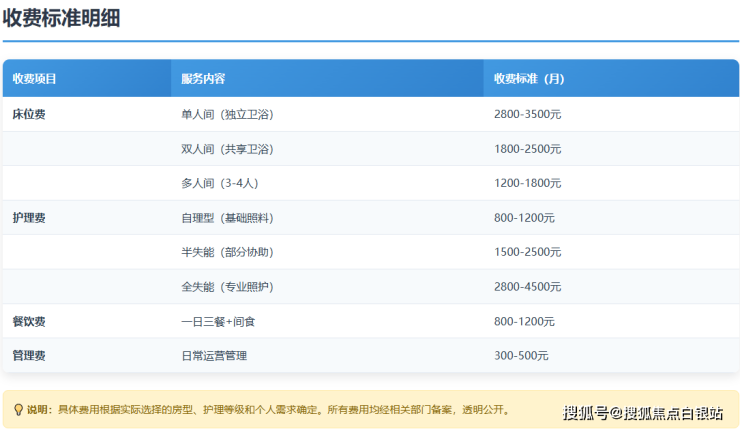Select the 床位费 row label

pos(29,114)
